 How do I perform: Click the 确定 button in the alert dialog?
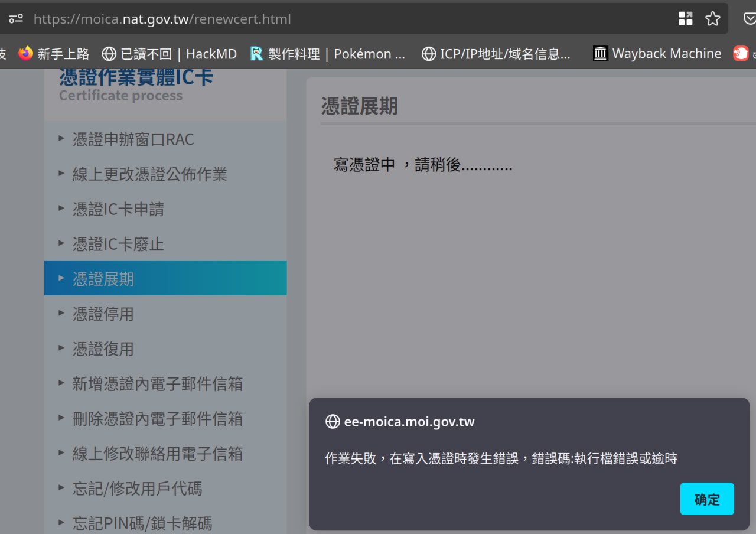(x=706, y=499)
